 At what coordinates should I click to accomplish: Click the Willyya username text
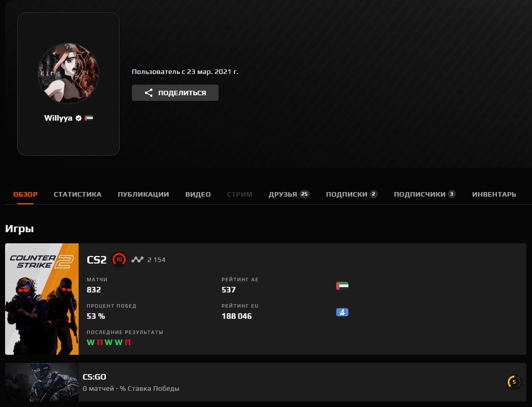[x=58, y=118]
